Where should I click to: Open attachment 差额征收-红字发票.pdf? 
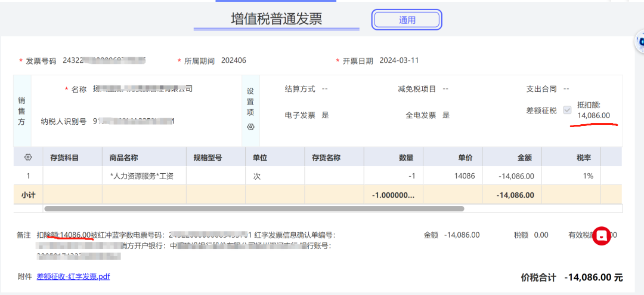click(73, 276)
